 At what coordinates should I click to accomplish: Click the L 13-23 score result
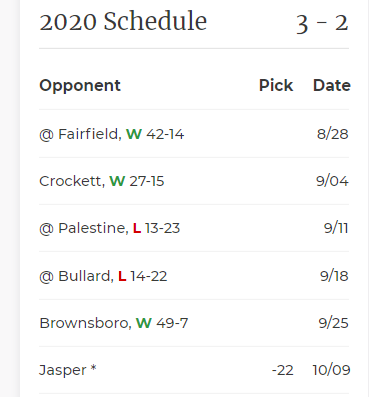(156, 228)
